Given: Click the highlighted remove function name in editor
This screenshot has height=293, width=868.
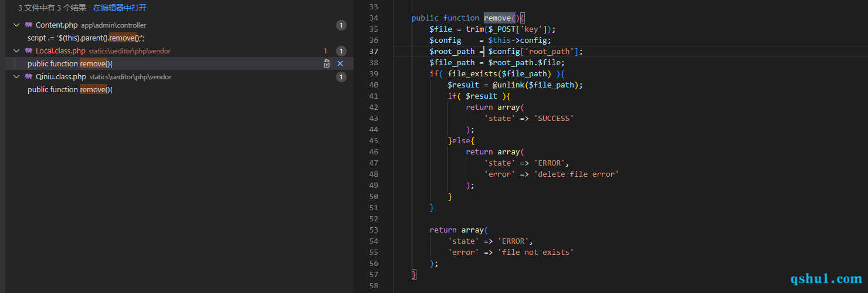Looking at the screenshot, I should [497, 18].
